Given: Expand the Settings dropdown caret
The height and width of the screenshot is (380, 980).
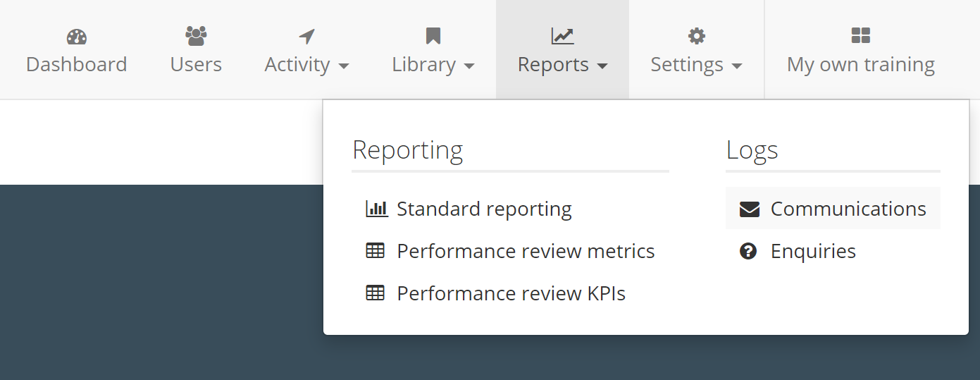Looking at the screenshot, I should pyautogui.click(x=738, y=66).
